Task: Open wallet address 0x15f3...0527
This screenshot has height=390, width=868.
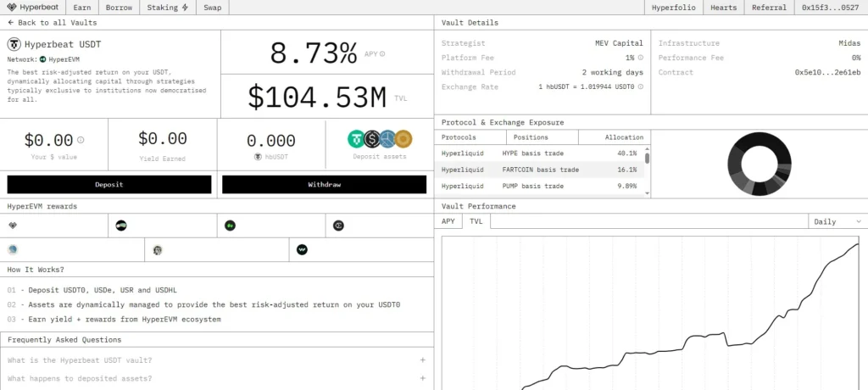Action: (x=831, y=7)
